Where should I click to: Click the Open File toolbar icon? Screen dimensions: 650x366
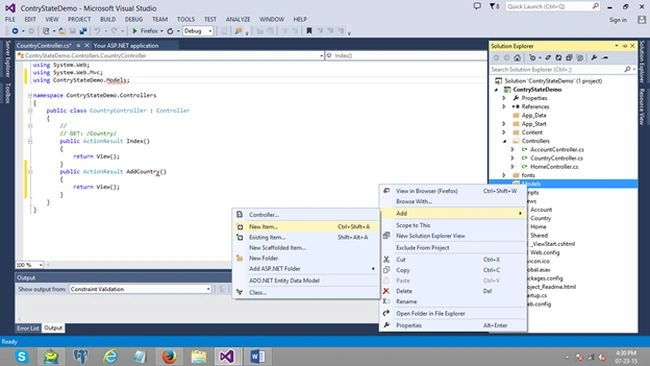pos(62,31)
